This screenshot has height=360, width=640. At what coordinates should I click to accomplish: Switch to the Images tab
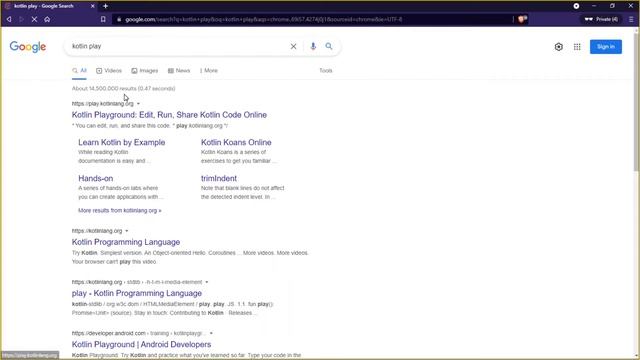tap(145, 71)
